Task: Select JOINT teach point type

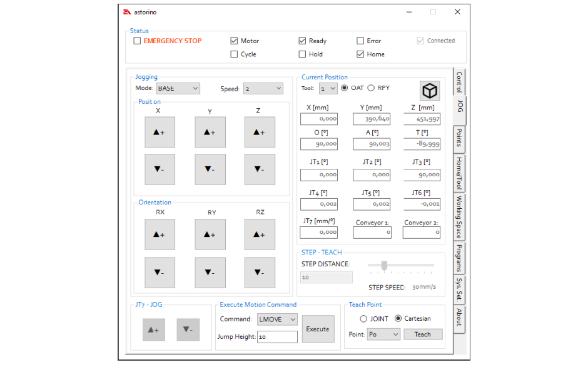Action: coord(363,319)
